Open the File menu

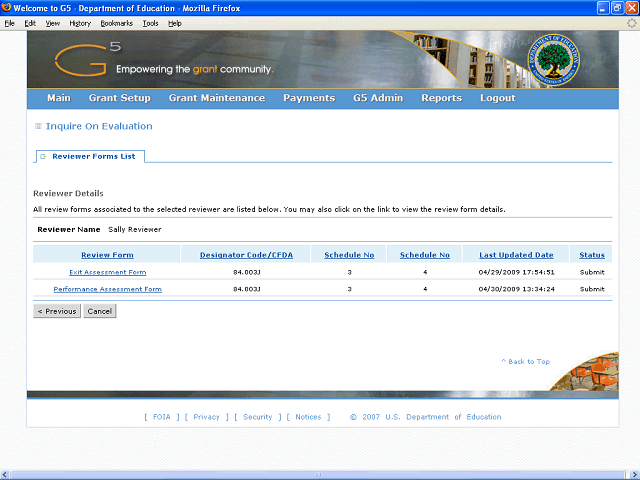click(10, 23)
